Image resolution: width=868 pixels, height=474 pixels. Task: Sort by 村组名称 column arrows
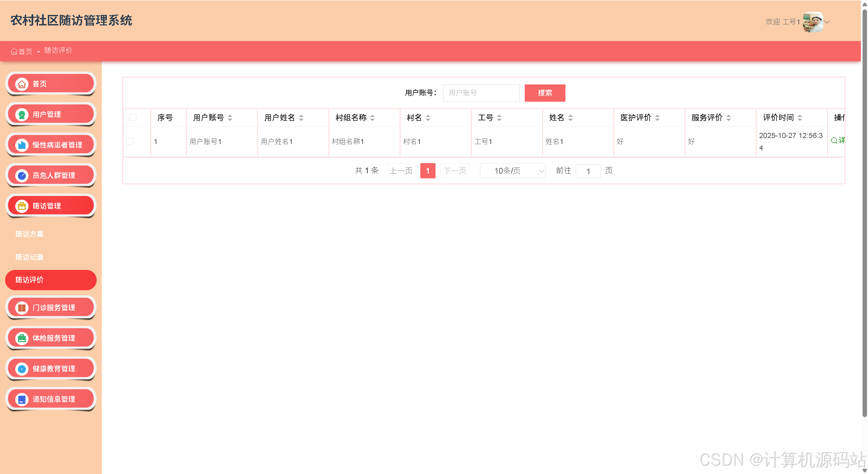372,118
